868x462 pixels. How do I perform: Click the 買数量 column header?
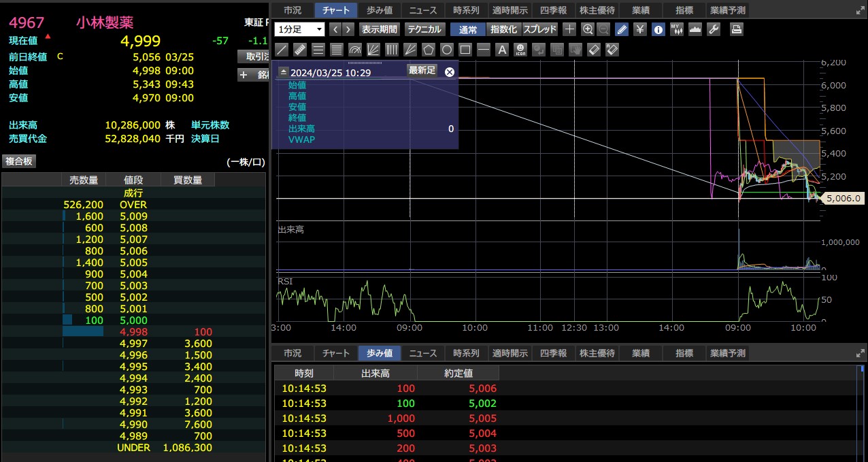tap(188, 180)
